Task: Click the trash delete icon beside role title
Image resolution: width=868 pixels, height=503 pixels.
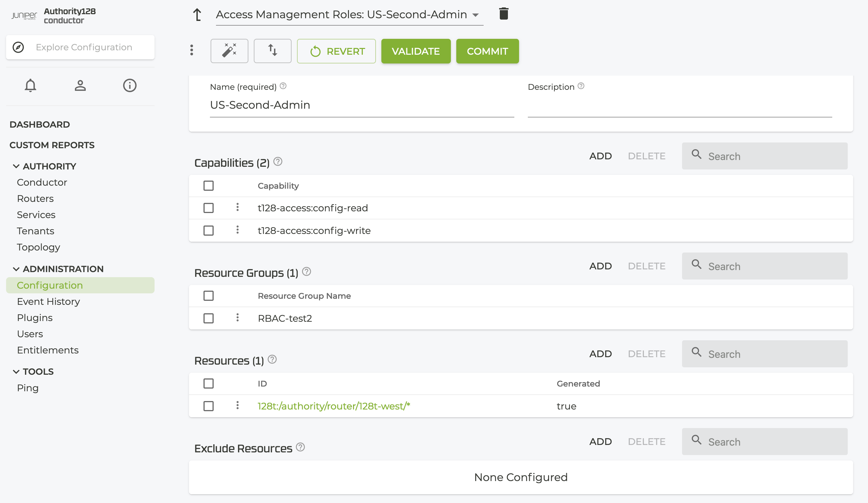Action: pyautogui.click(x=503, y=14)
